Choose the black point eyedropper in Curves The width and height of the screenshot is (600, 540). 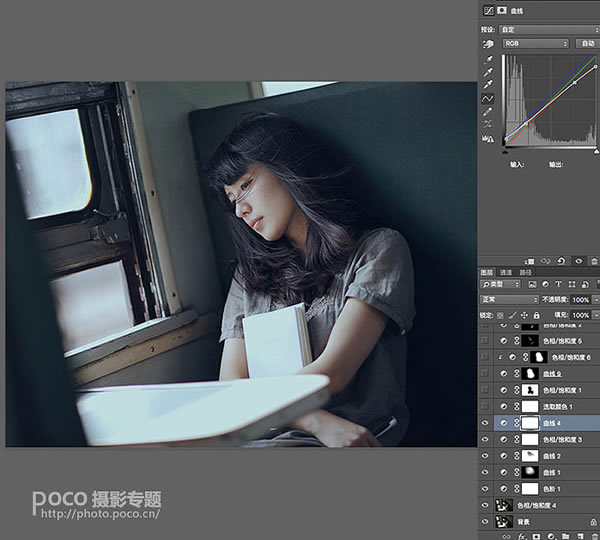click(488, 59)
